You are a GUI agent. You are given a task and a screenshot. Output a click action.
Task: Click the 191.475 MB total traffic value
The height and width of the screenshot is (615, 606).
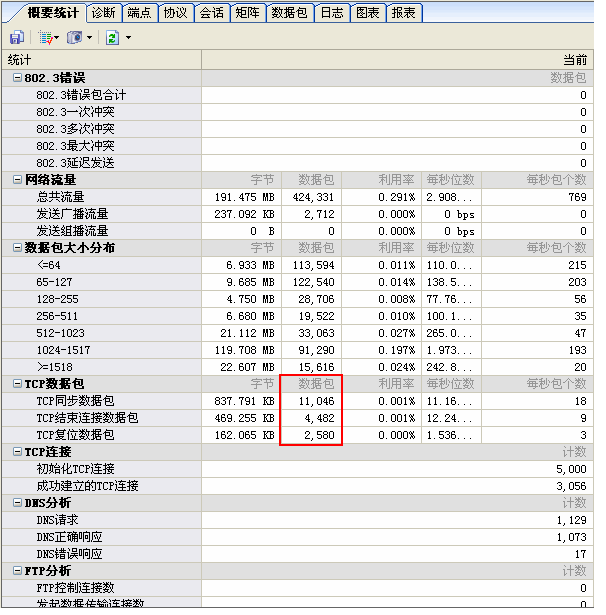tap(244, 197)
